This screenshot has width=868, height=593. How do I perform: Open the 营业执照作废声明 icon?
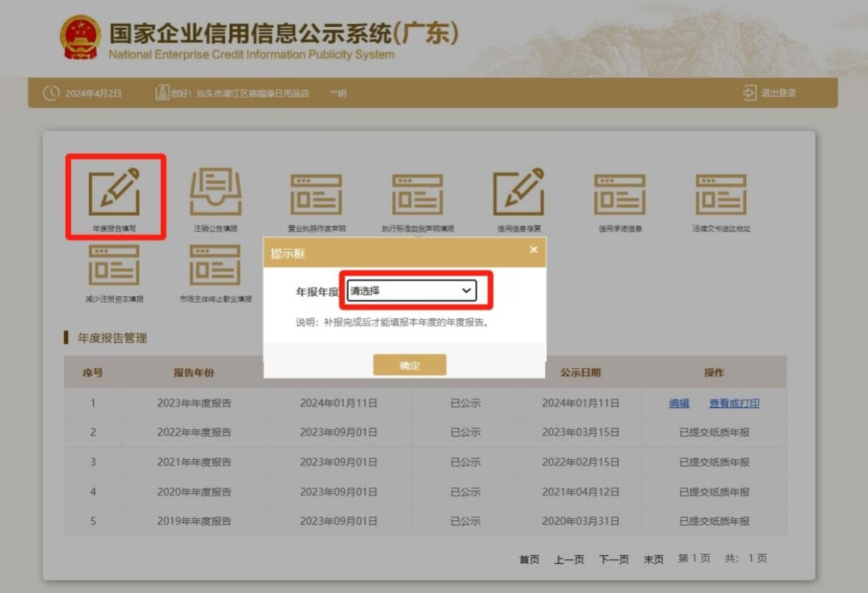(x=316, y=195)
